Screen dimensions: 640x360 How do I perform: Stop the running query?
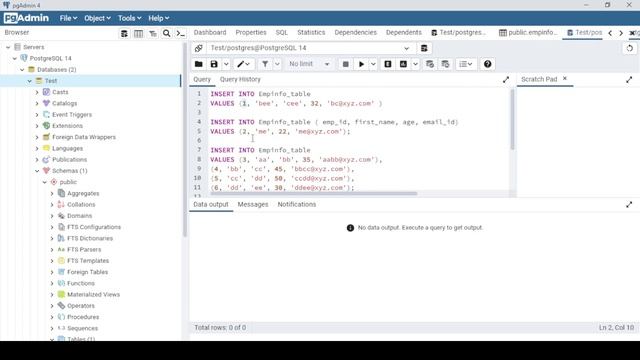tap(345, 64)
